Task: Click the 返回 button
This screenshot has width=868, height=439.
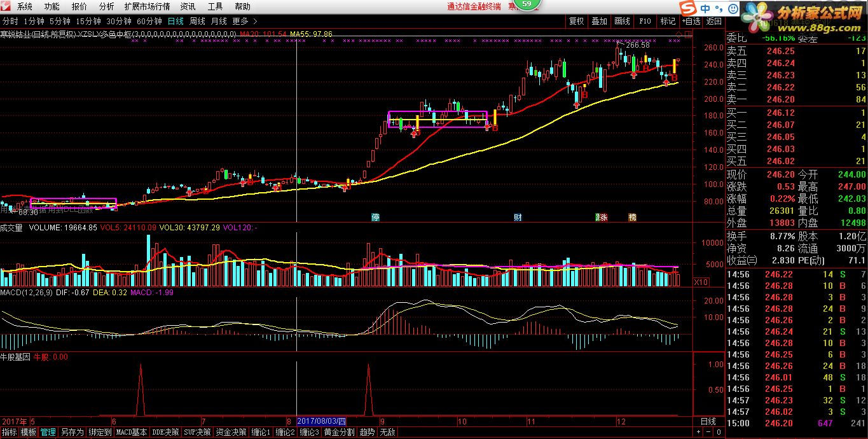Action: pos(713,21)
